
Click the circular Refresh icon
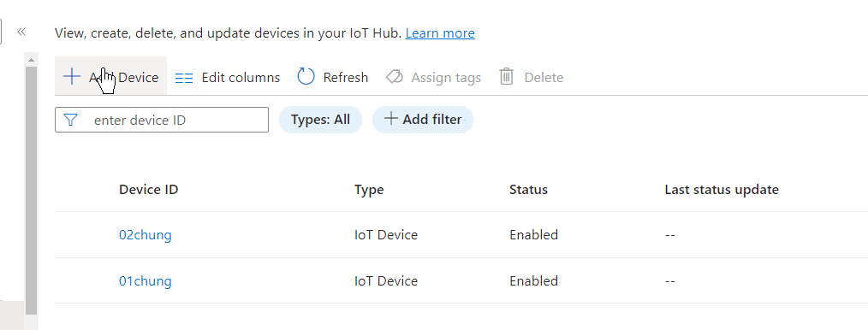click(x=306, y=77)
